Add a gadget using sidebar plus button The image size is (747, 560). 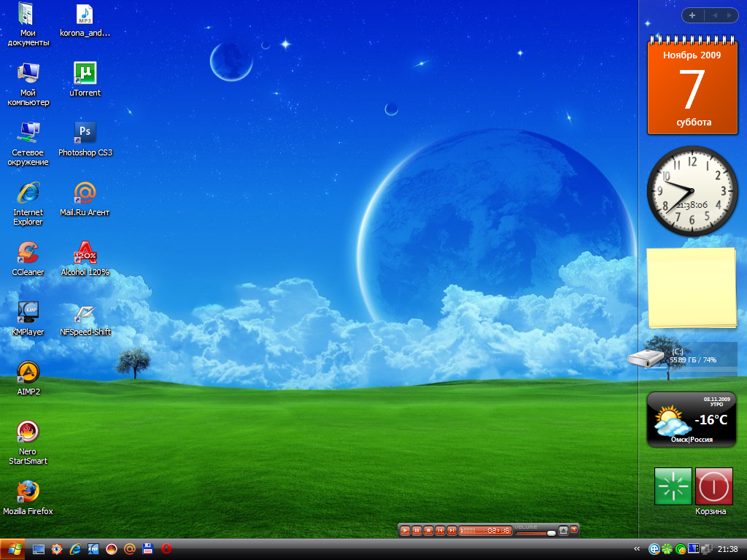click(692, 15)
